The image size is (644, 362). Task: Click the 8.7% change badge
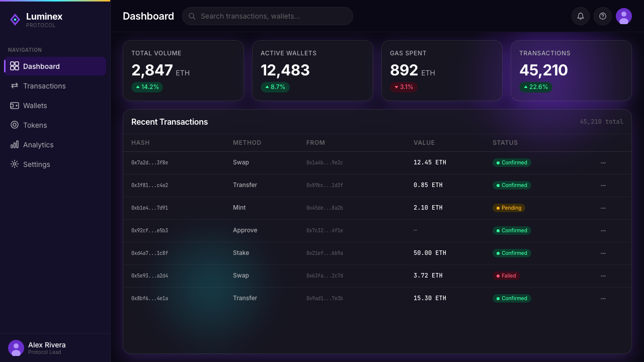pyautogui.click(x=275, y=87)
